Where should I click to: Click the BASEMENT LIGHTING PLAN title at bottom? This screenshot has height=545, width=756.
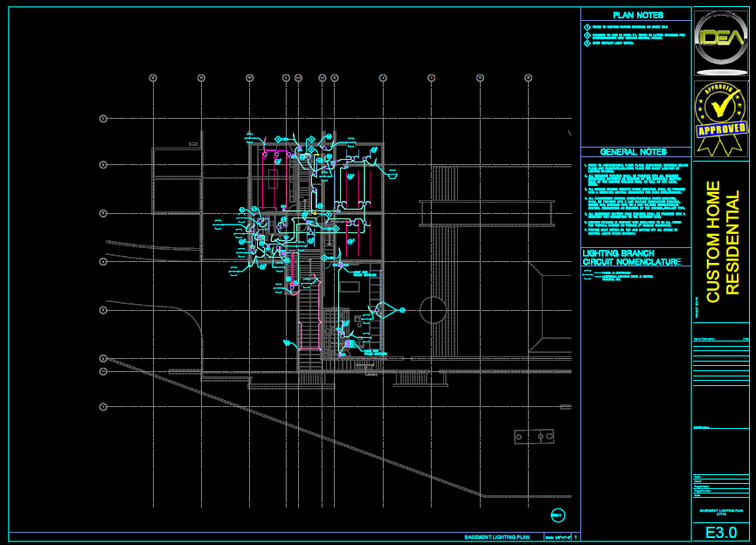[x=497, y=536]
